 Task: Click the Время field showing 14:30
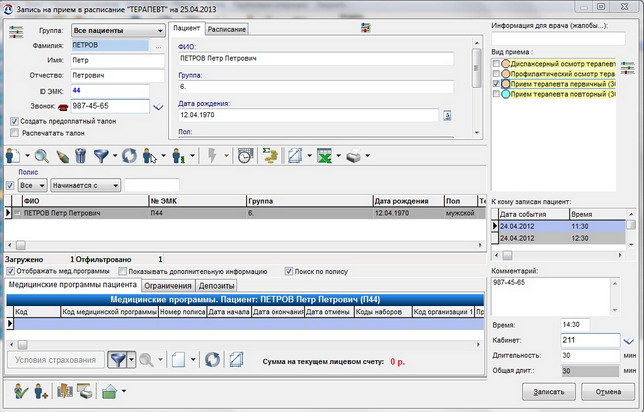point(575,325)
